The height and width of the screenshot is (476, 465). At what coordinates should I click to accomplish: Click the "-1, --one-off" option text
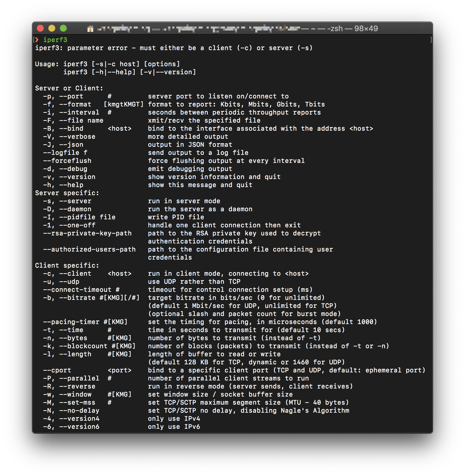coord(69,225)
